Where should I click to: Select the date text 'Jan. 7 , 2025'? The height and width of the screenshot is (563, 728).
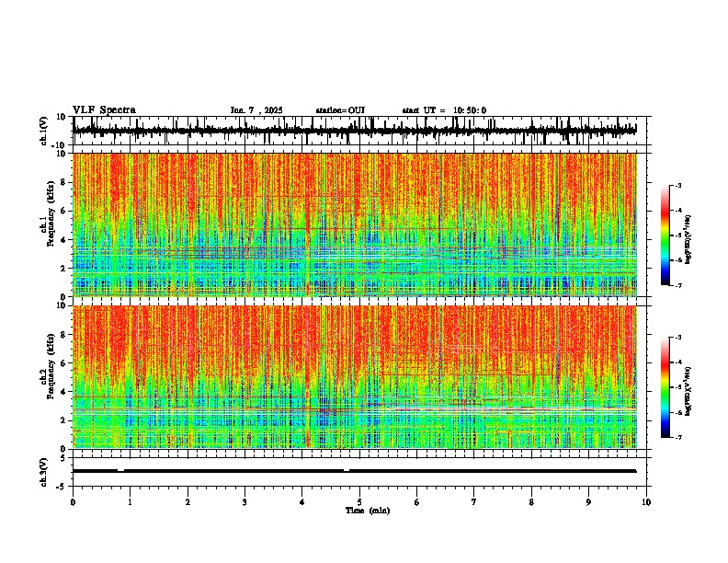(x=256, y=110)
